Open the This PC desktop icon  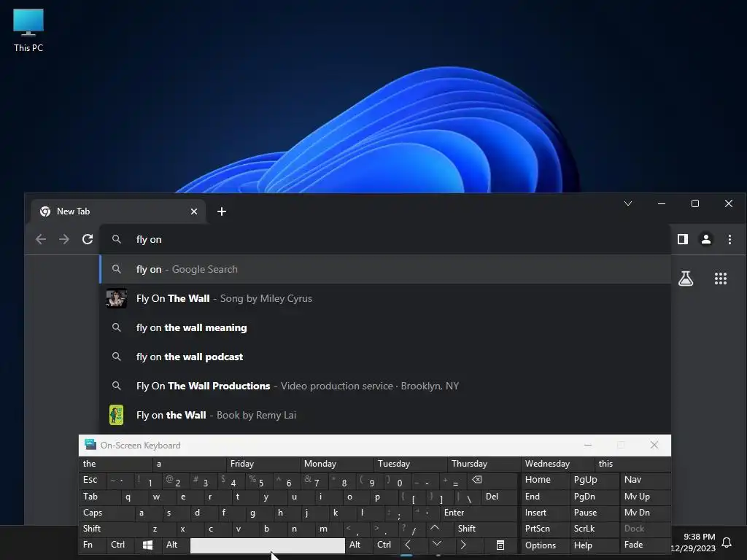pyautogui.click(x=28, y=31)
